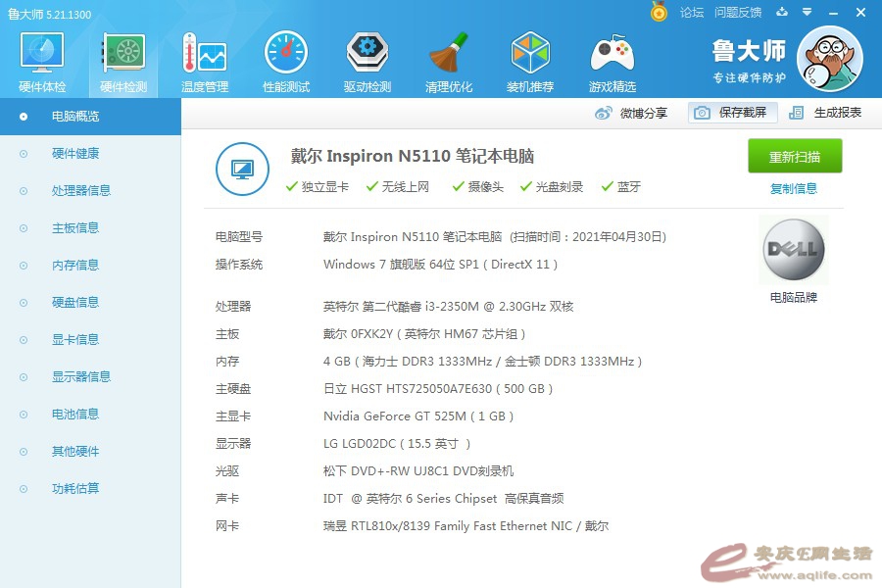
Task: Click the 鲁大师 mascot avatar
Action: coord(829,59)
